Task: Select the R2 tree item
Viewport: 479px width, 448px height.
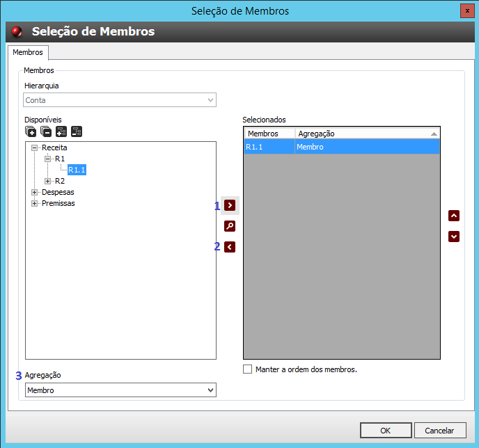Action: point(60,181)
